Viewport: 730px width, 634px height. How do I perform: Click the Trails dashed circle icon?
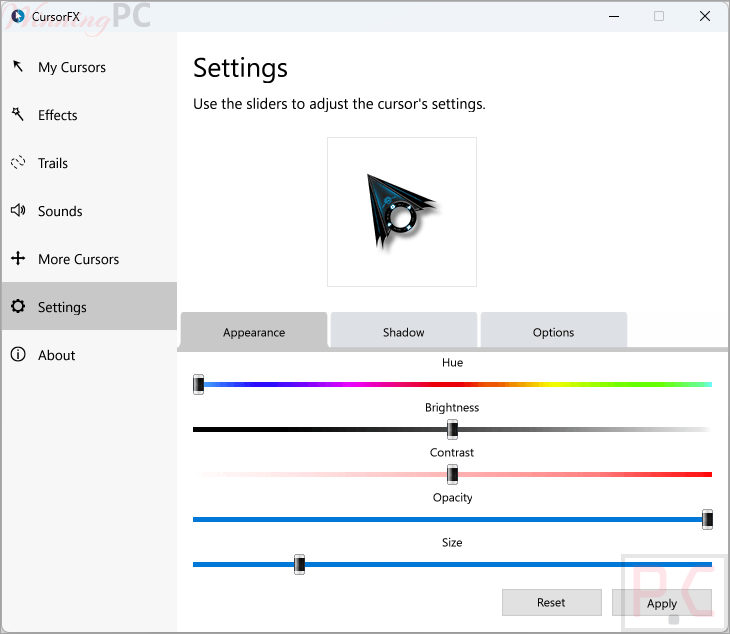[18, 162]
